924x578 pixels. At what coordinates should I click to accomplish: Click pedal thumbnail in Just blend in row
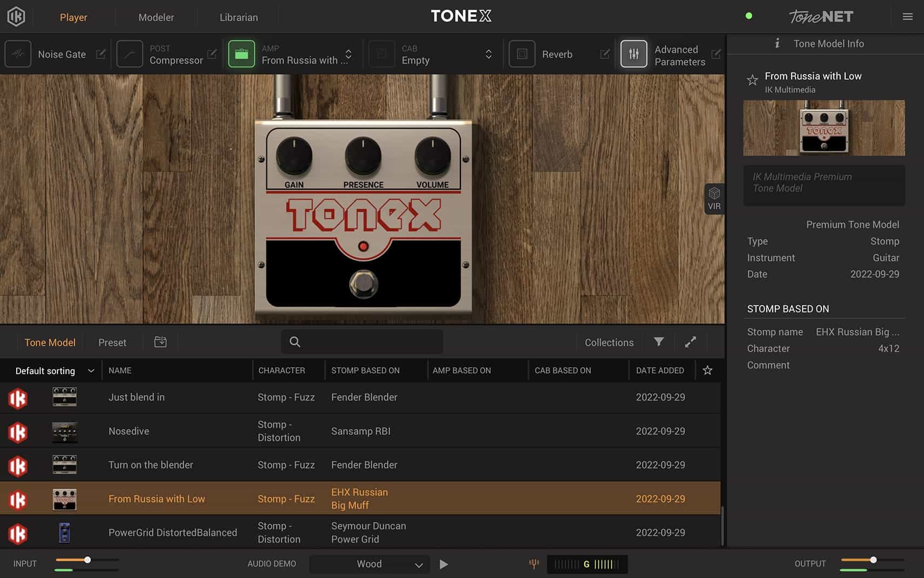click(64, 397)
